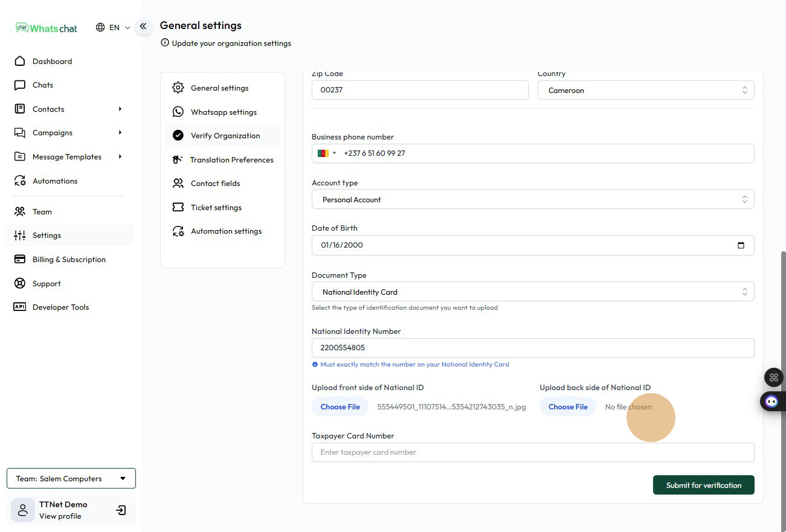Open the Team: Salem Computers switcher
The image size is (786, 532).
tap(71, 478)
